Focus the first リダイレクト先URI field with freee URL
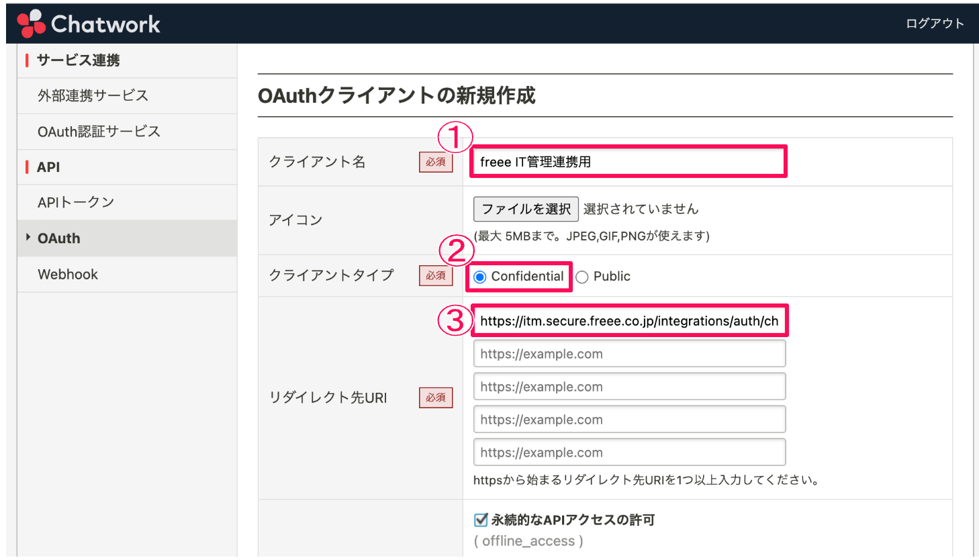 click(x=629, y=321)
